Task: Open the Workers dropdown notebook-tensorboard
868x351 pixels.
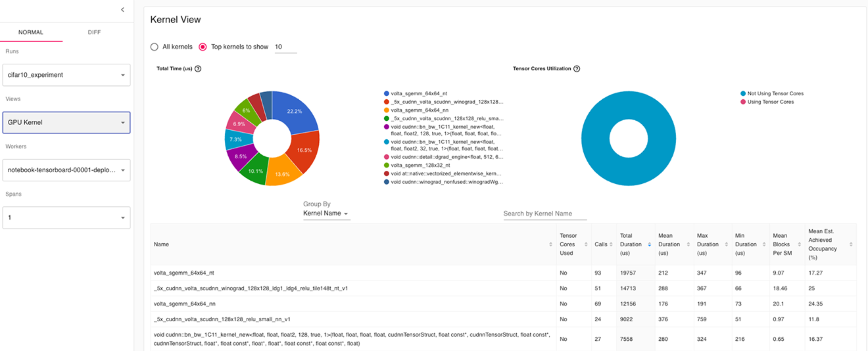Action: pos(67,170)
